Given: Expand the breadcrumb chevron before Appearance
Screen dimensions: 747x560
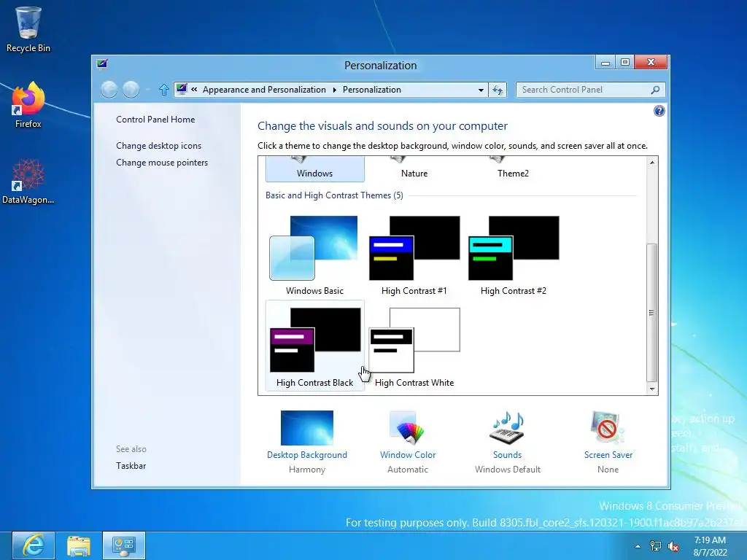Looking at the screenshot, I should point(194,89).
